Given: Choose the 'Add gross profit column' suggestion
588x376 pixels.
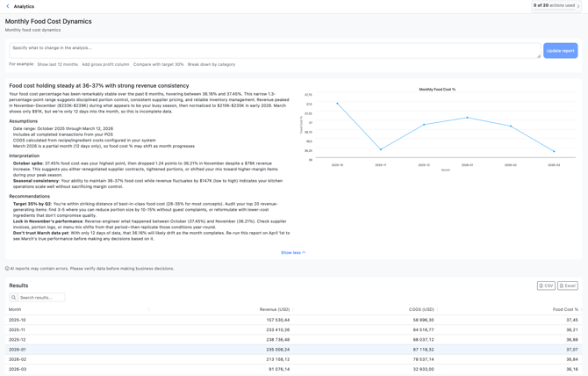Looking at the screenshot, I should pos(105,64).
